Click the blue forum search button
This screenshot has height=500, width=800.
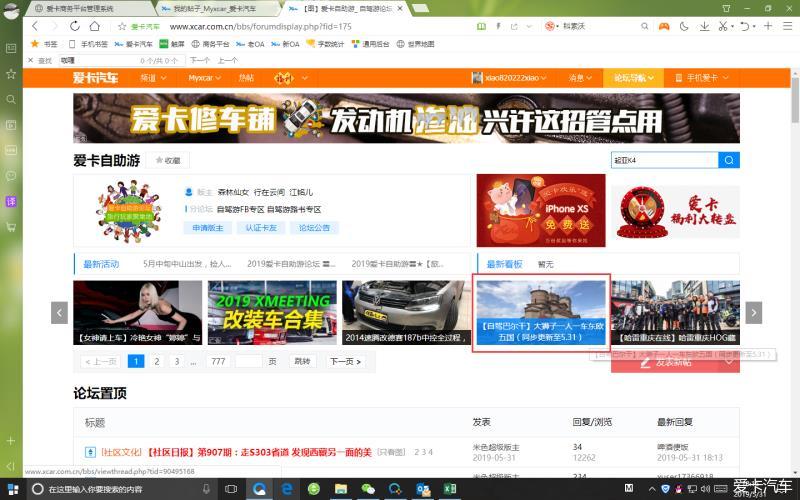pyautogui.click(x=729, y=160)
